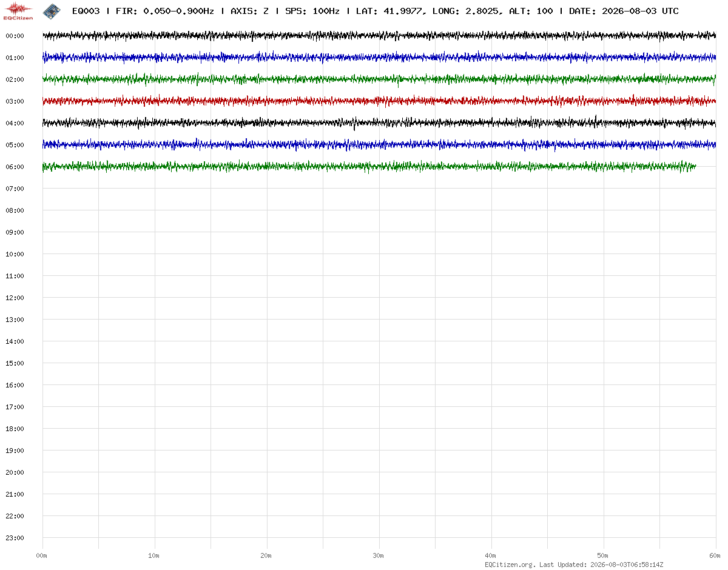728x570 pixels.
Task: Click the 01:00 hour label
Action: 15,58
